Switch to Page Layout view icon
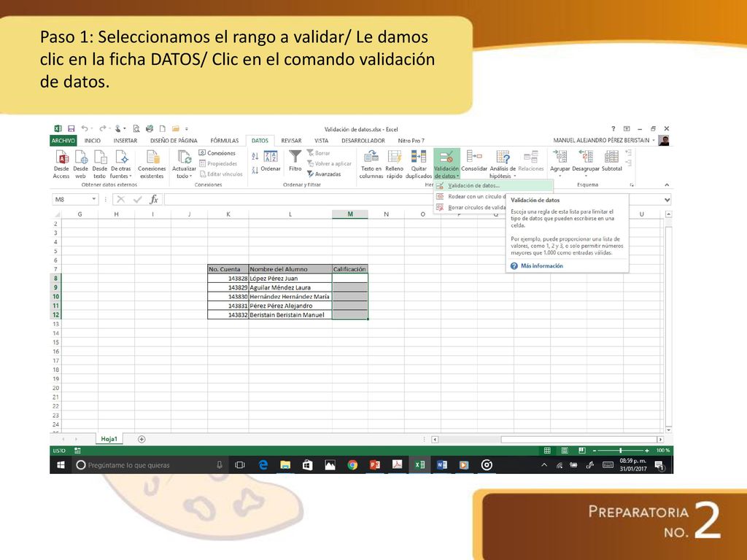The width and height of the screenshot is (747, 560). tap(565, 451)
